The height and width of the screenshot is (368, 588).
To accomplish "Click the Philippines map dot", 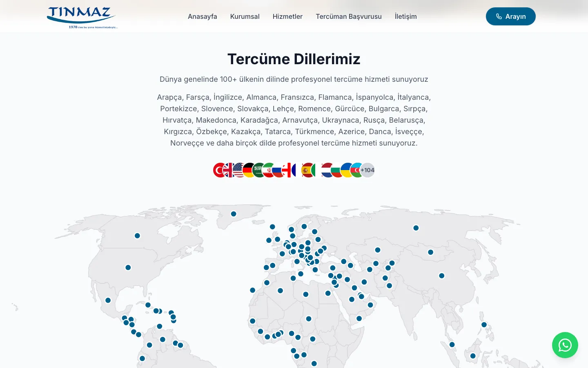I will [484, 325].
